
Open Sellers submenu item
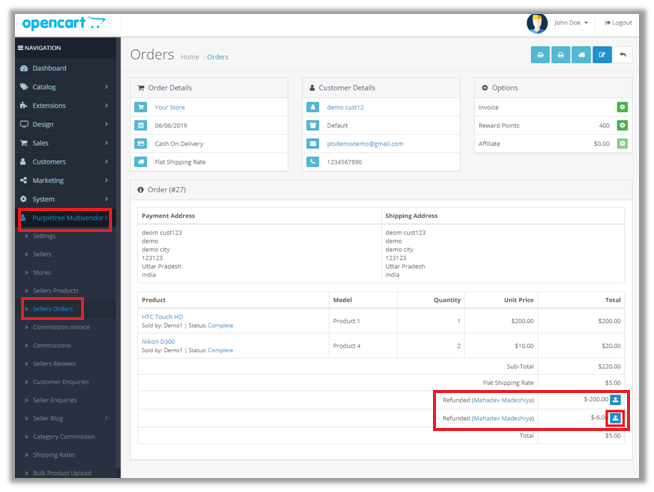click(x=42, y=254)
